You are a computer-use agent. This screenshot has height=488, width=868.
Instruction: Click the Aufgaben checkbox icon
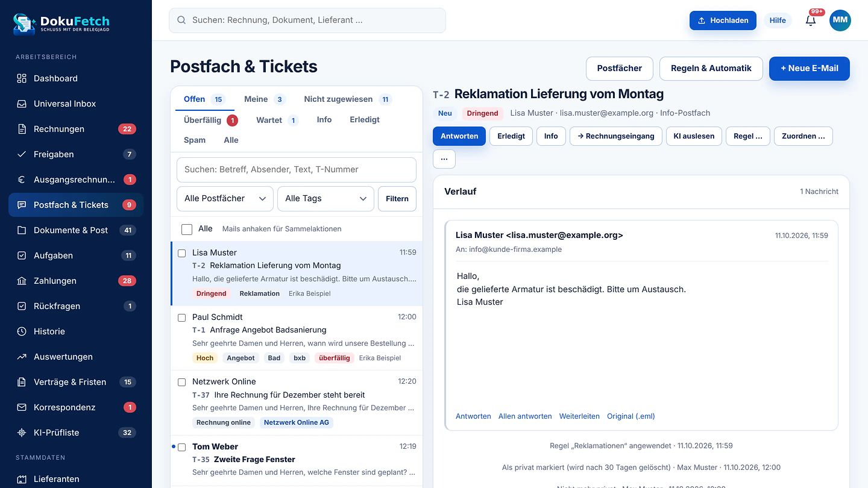22,255
